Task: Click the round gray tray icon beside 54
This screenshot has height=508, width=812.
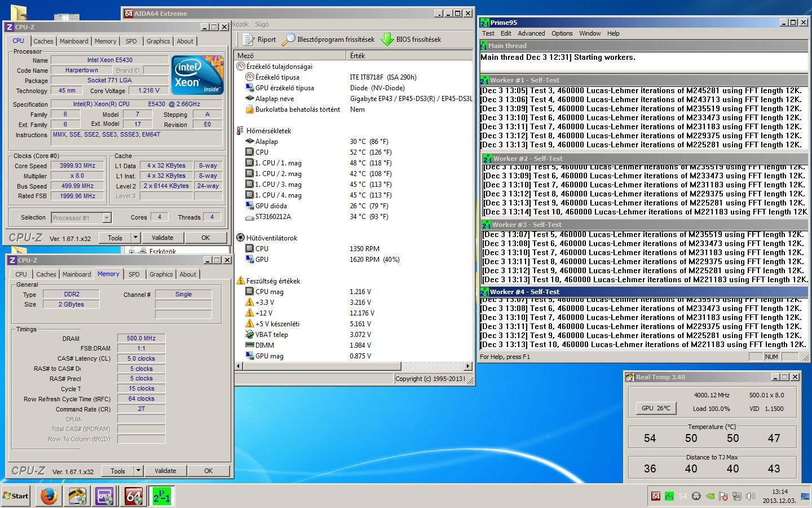Action: coord(696,496)
